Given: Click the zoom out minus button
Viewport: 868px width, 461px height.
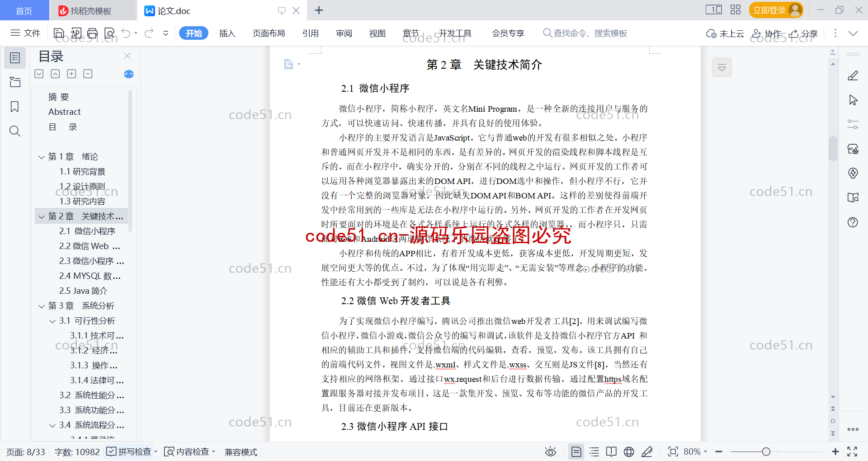Looking at the screenshot, I should pyautogui.click(x=719, y=452).
